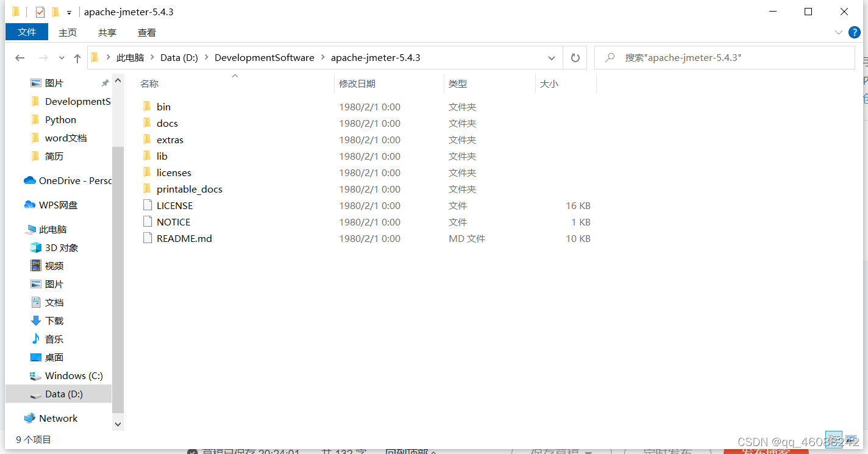Click the navigation pane scrollbar thumb
This screenshot has height=454, width=868.
coord(118,280)
